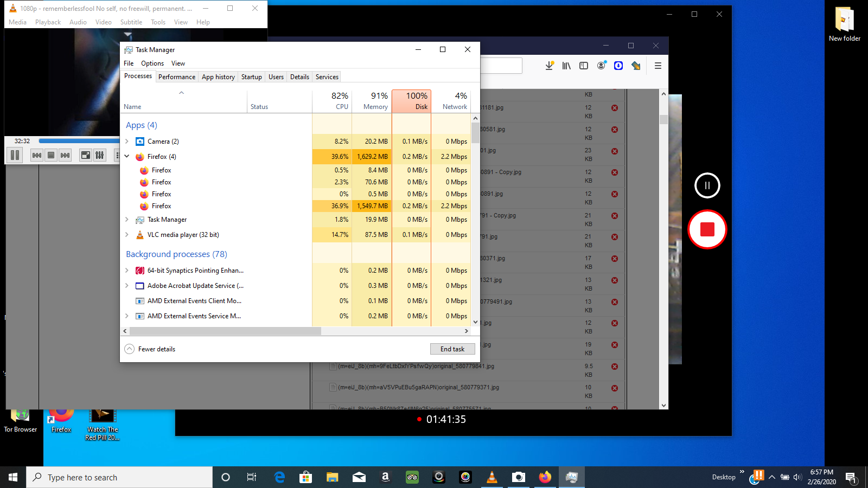The height and width of the screenshot is (488, 868).
Task: Sort processes by Memory column
Action: click(372, 101)
